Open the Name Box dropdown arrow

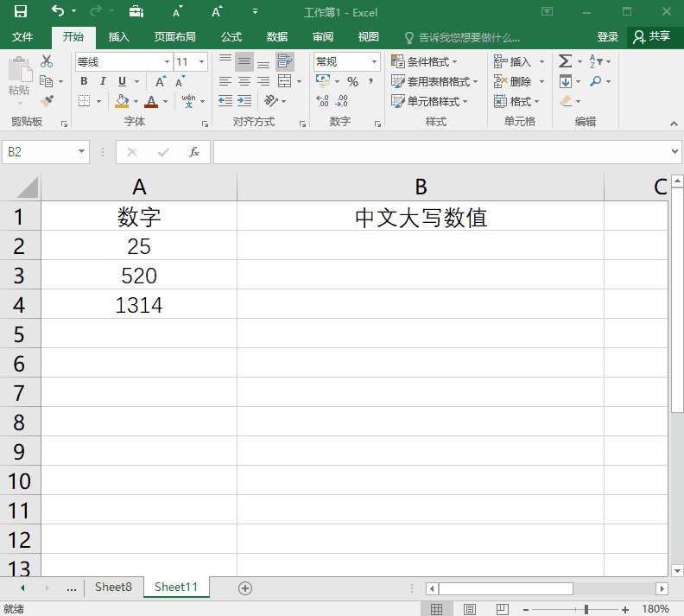81,151
